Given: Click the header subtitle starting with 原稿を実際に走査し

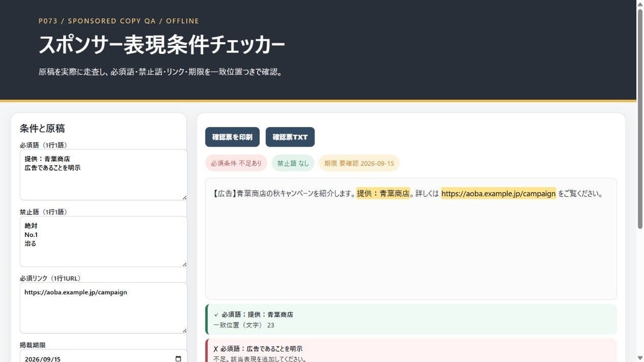Looking at the screenshot, I should click(x=160, y=72).
